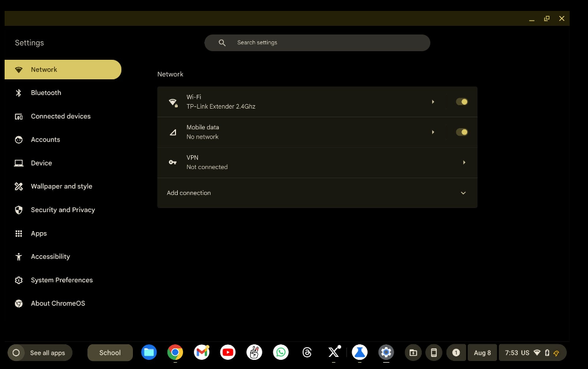Click the See all apps launcher button

[40, 353]
